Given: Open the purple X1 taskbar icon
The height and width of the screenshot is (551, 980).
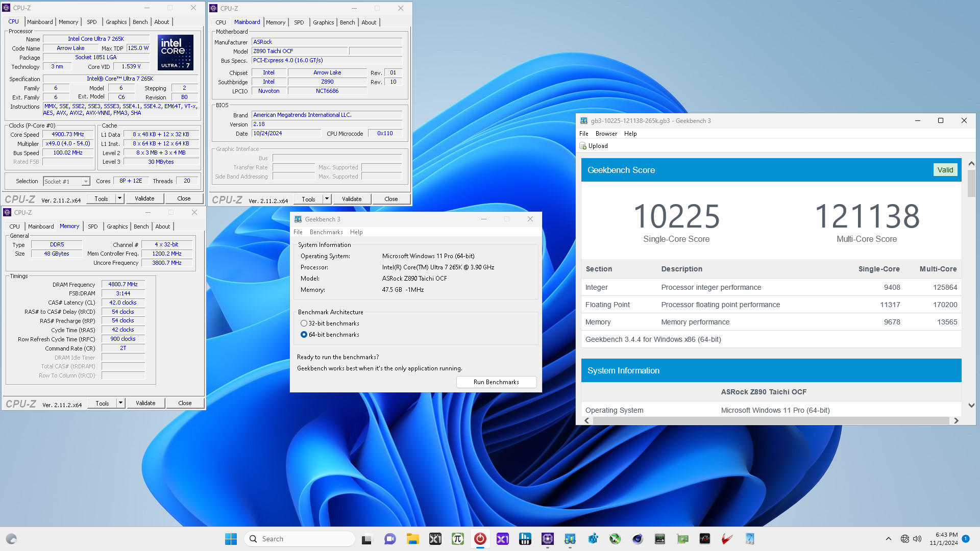Looking at the screenshot, I should (x=503, y=539).
